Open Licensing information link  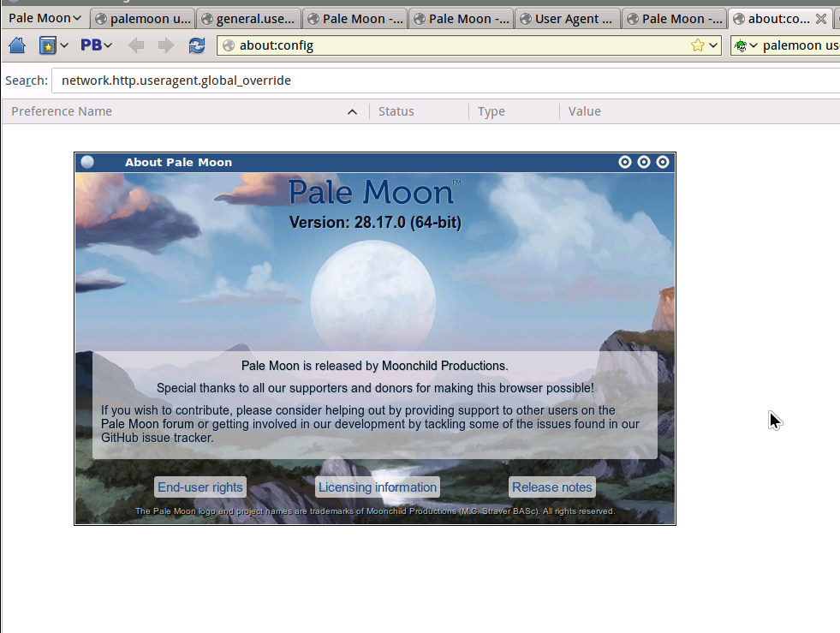point(378,487)
